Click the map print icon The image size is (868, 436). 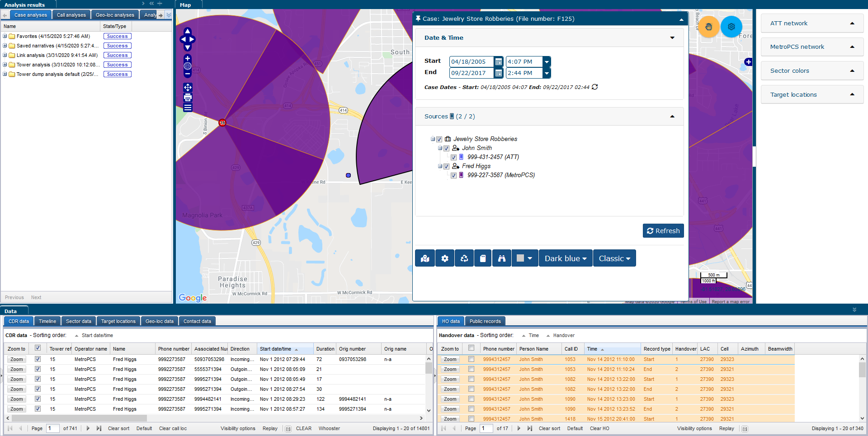[188, 98]
